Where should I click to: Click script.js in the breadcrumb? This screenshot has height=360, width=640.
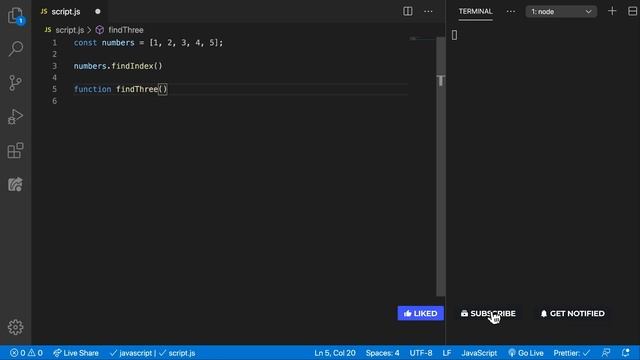69,30
